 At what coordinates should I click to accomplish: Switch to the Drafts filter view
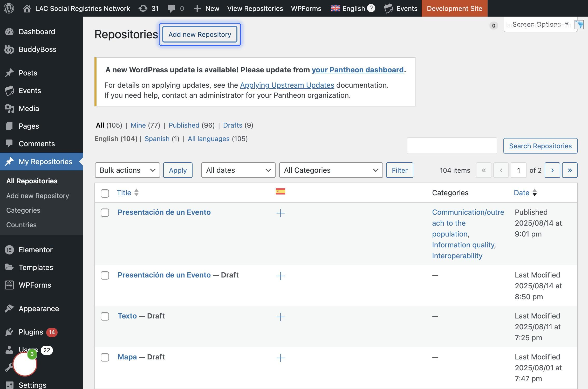pyautogui.click(x=233, y=125)
